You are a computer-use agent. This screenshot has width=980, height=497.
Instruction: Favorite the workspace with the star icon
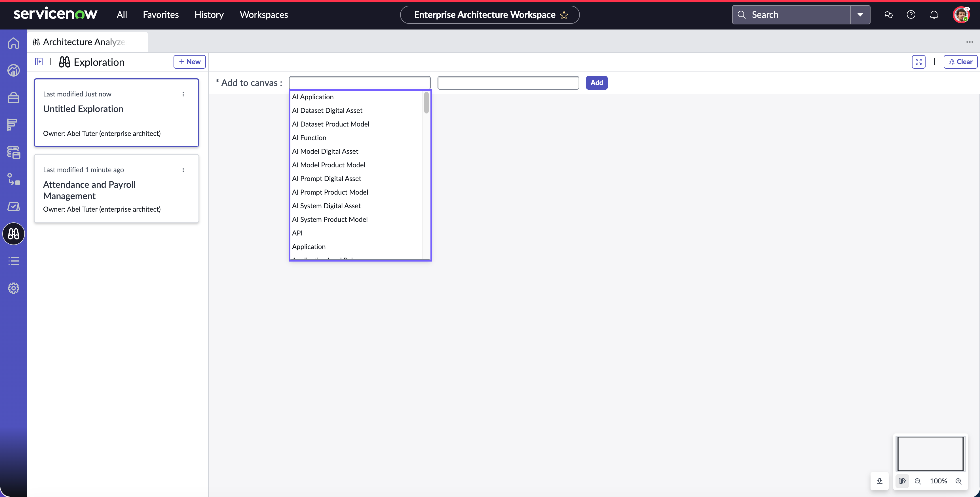(x=564, y=15)
